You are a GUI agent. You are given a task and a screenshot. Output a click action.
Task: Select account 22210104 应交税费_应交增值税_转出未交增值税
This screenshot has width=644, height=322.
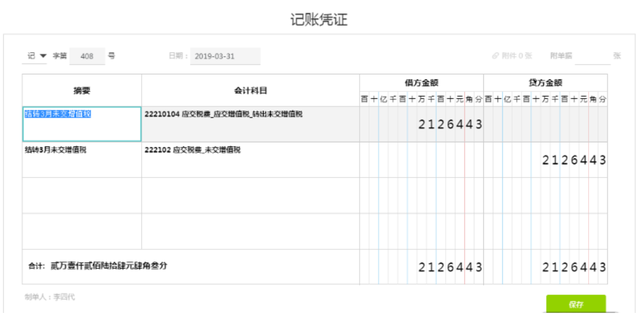pyautogui.click(x=223, y=114)
